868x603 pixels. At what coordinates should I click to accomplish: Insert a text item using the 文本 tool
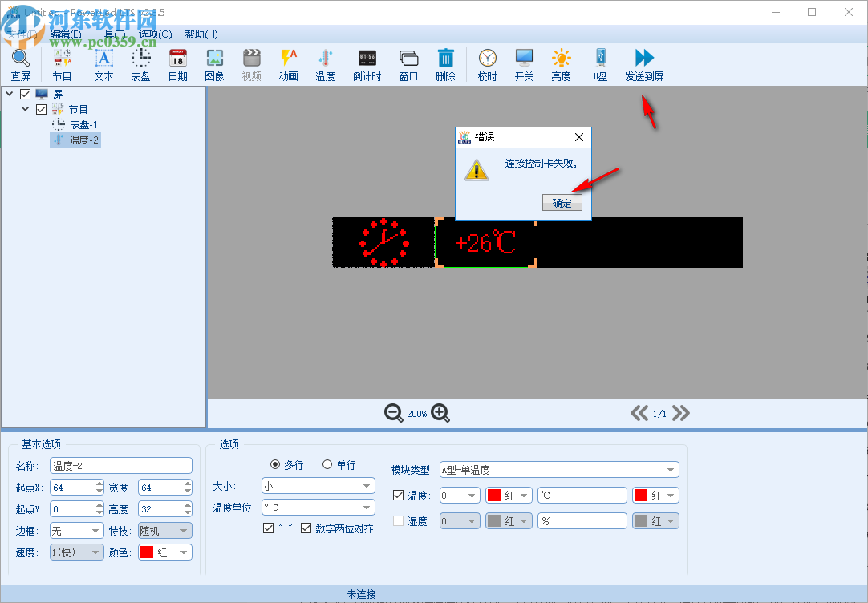tap(102, 63)
